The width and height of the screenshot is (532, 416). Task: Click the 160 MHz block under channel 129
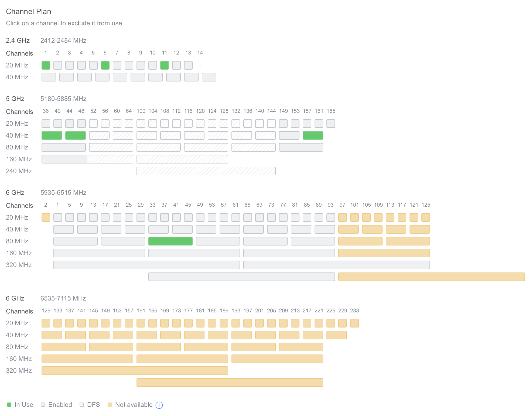click(87, 359)
